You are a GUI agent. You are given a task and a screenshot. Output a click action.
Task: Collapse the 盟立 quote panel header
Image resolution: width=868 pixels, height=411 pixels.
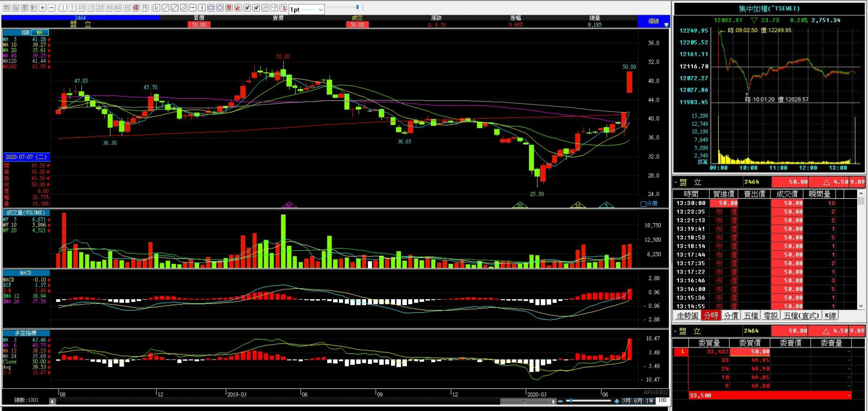tap(676, 182)
